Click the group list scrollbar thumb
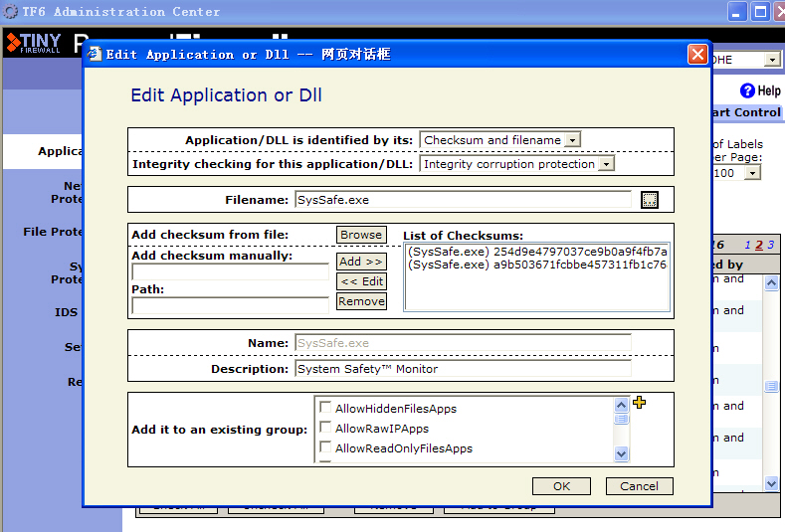The image size is (785, 532). pos(621,419)
